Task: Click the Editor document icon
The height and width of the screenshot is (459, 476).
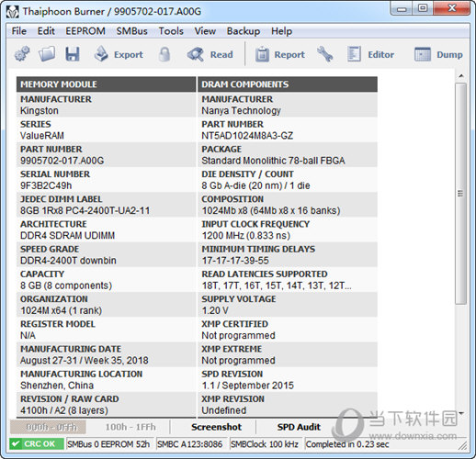Action: tap(354, 54)
